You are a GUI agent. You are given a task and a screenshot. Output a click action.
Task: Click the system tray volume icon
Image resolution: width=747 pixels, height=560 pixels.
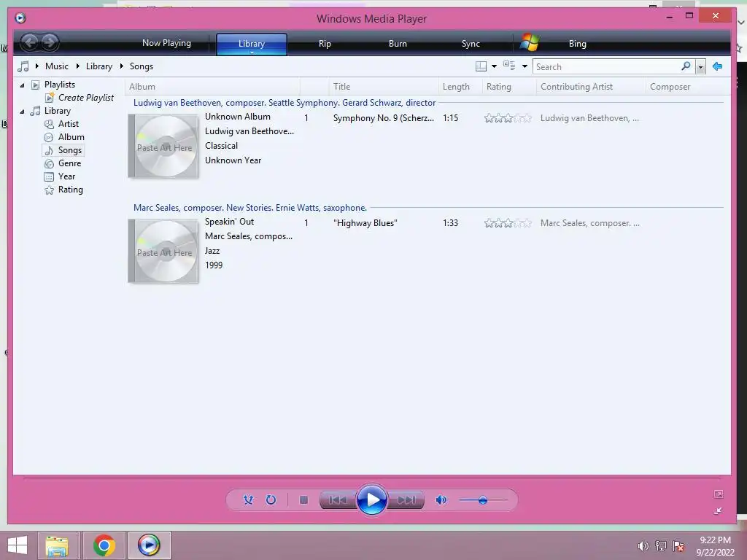(643, 546)
